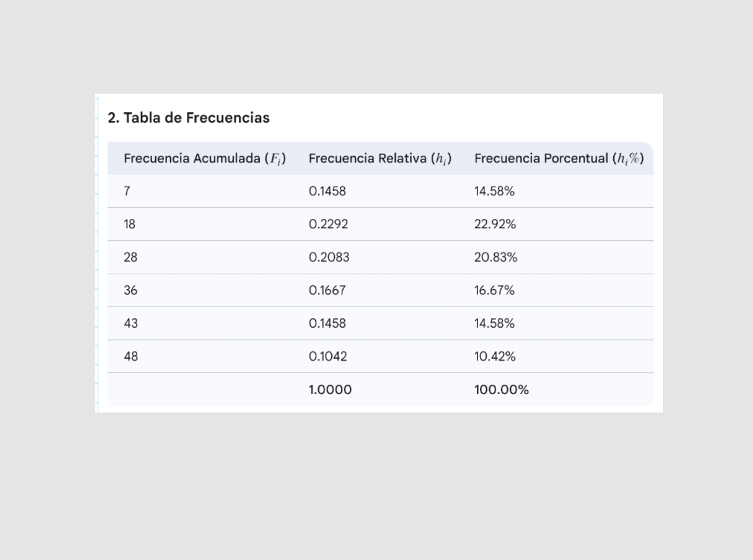The height and width of the screenshot is (560, 753).
Task: Select the Frecuencia Porcentual column header
Action: click(x=558, y=159)
